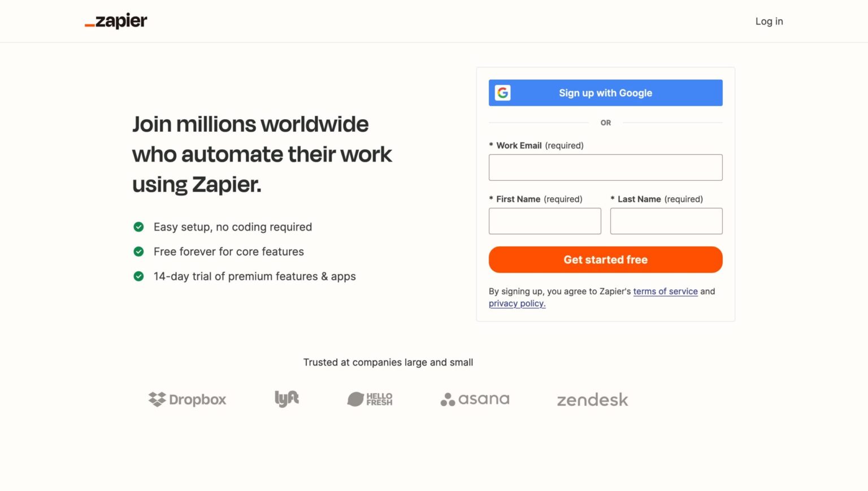Click inside the Last Name input field
The height and width of the screenshot is (491, 868).
[666, 221]
